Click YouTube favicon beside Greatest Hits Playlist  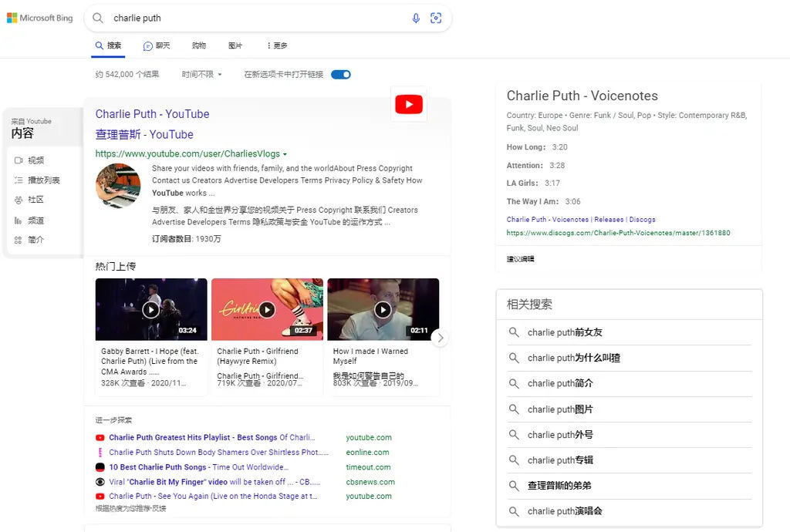pos(100,438)
